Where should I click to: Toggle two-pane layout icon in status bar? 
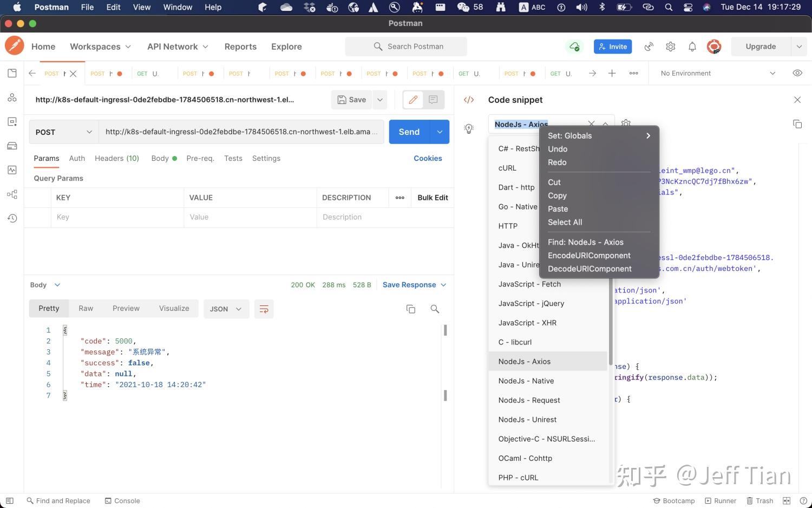click(x=787, y=500)
